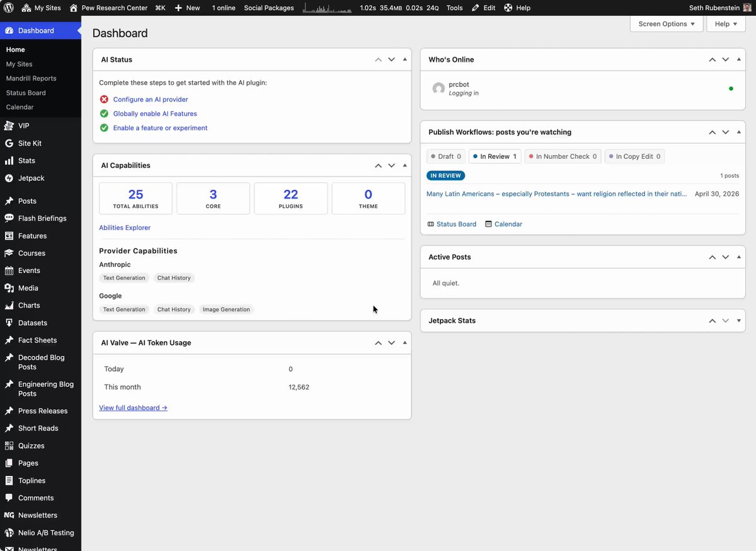756x551 pixels.
Task: Click the Stats bar chart icon
Action: click(x=9, y=161)
